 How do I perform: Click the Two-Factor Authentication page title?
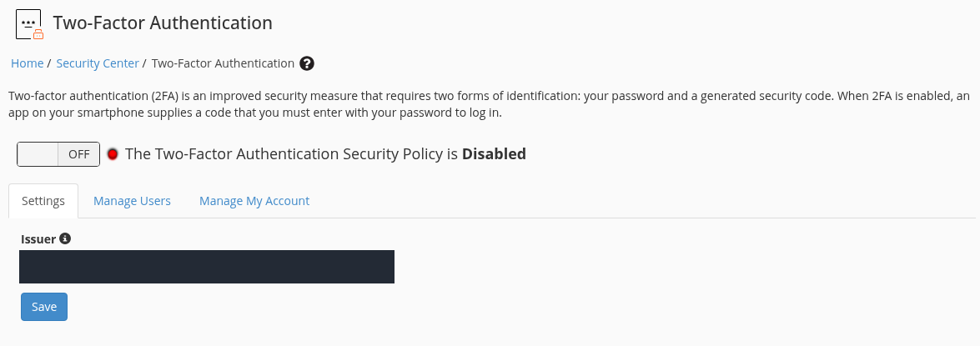[x=163, y=23]
